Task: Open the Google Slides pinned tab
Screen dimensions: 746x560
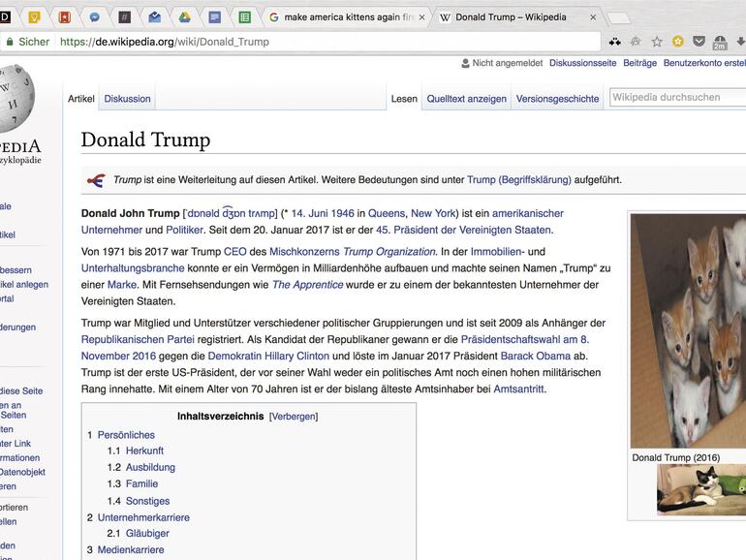Action: click(214, 17)
